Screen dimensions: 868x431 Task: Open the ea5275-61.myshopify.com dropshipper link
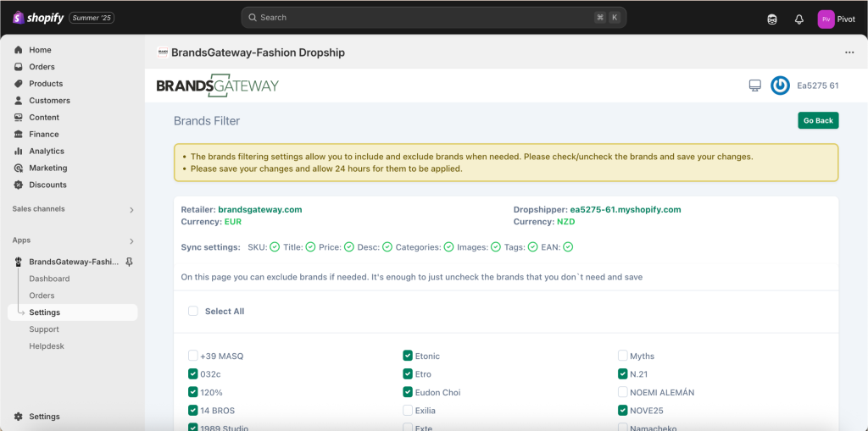(x=626, y=210)
